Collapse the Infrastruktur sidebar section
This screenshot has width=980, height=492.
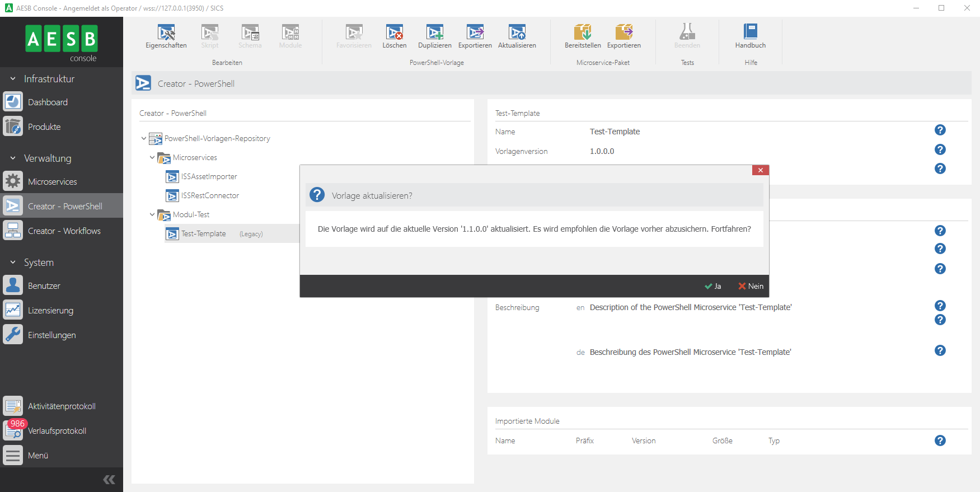[13, 79]
